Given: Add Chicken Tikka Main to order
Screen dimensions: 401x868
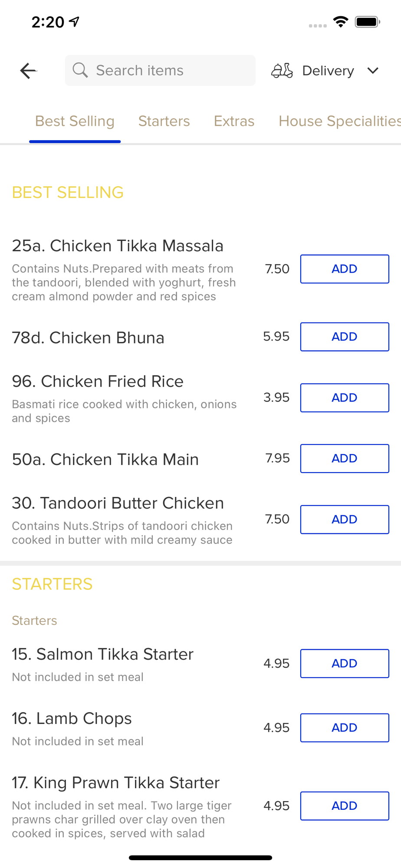Looking at the screenshot, I should 345,458.
